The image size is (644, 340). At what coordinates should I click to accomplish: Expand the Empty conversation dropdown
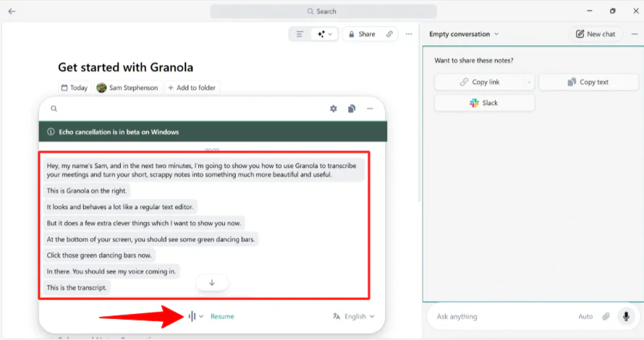coord(464,34)
